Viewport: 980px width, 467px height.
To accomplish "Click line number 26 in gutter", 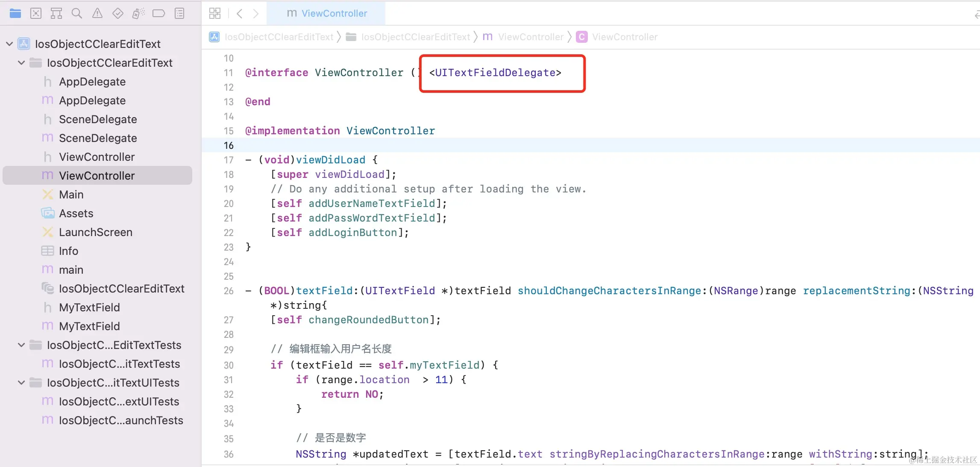I will (229, 291).
